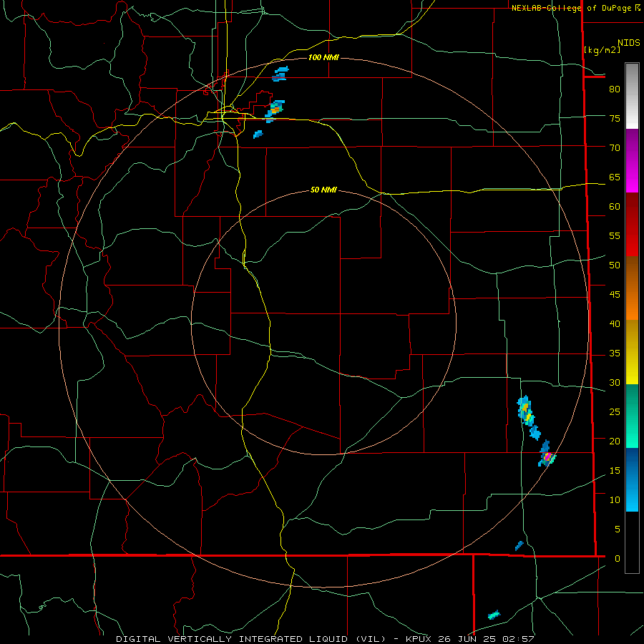Click the yellow-core storm cell cluster in the southeast
The width and height of the screenshot is (644, 644).
coord(526,411)
